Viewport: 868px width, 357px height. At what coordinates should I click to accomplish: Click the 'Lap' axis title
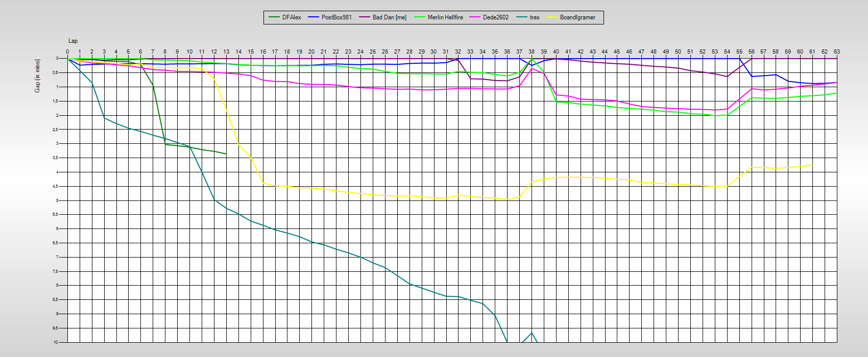tap(73, 41)
